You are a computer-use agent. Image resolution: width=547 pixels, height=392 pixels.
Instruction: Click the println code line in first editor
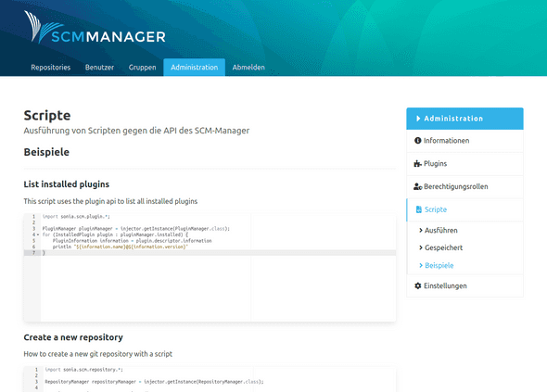pos(121,247)
